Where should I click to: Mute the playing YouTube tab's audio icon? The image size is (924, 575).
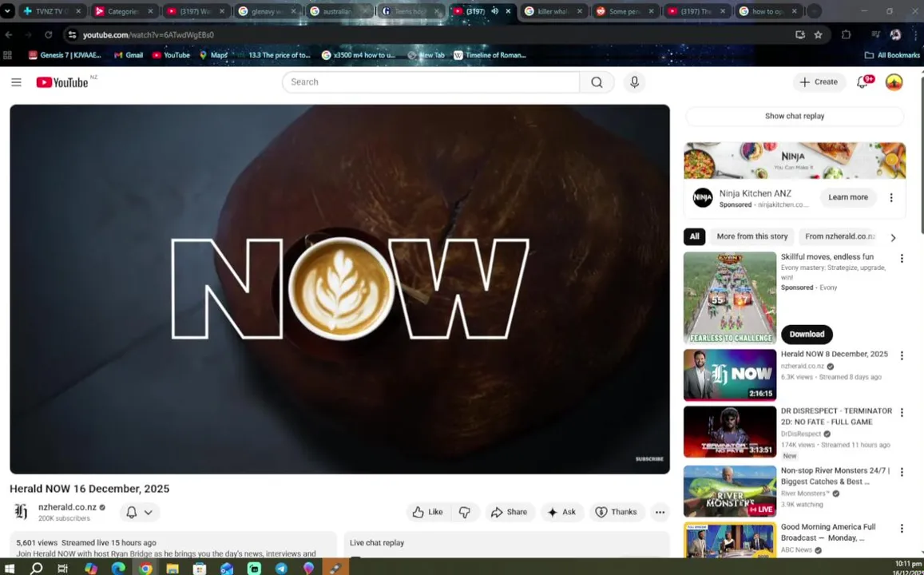(495, 11)
